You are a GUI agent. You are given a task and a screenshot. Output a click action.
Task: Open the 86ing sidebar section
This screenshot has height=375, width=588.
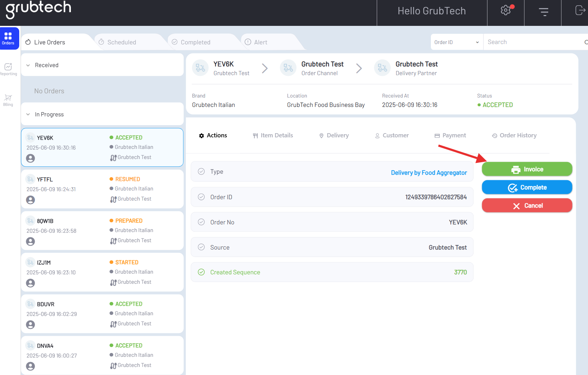[x=8, y=100]
